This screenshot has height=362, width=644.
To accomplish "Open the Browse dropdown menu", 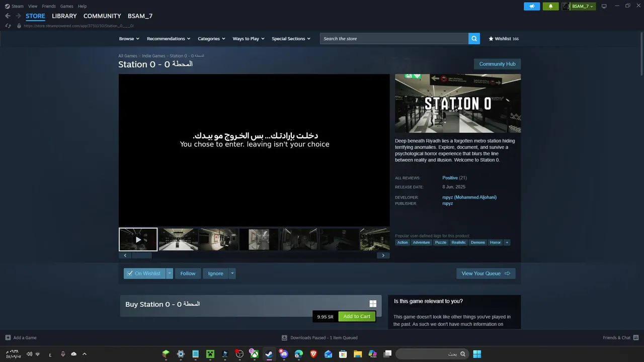I will pos(129,39).
